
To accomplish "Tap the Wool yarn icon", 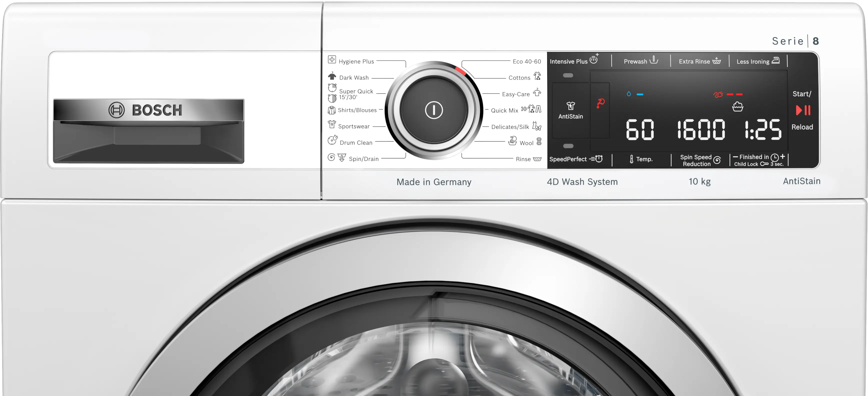I will 539,141.
